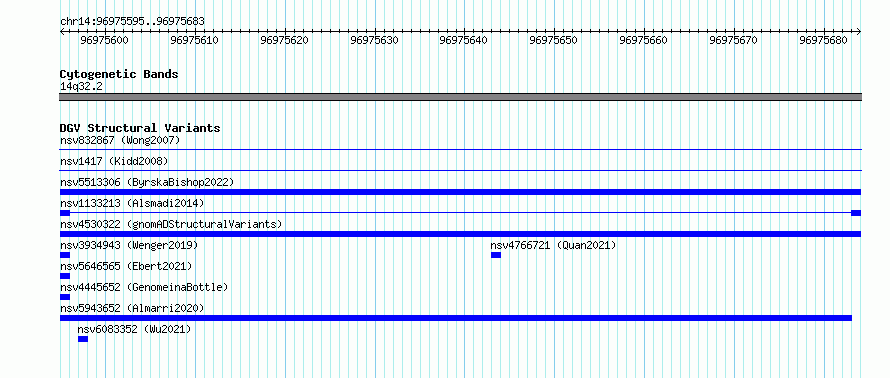Click the nsv5943652 (Almarri2020) label
Screen dimensions: 890x378
[132, 308]
